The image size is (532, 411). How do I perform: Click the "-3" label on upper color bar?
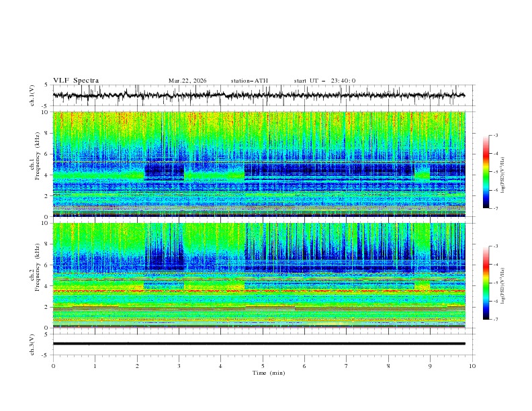pyautogui.click(x=496, y=135)
